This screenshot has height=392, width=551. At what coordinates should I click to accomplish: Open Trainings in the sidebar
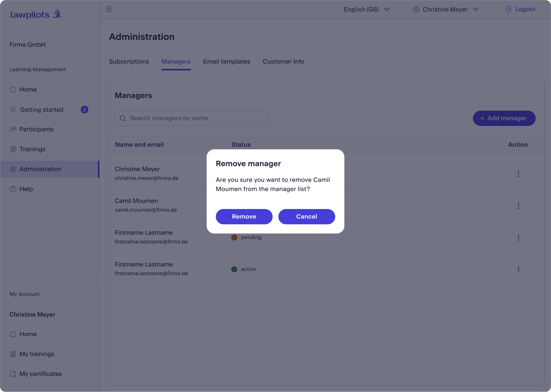32,149
